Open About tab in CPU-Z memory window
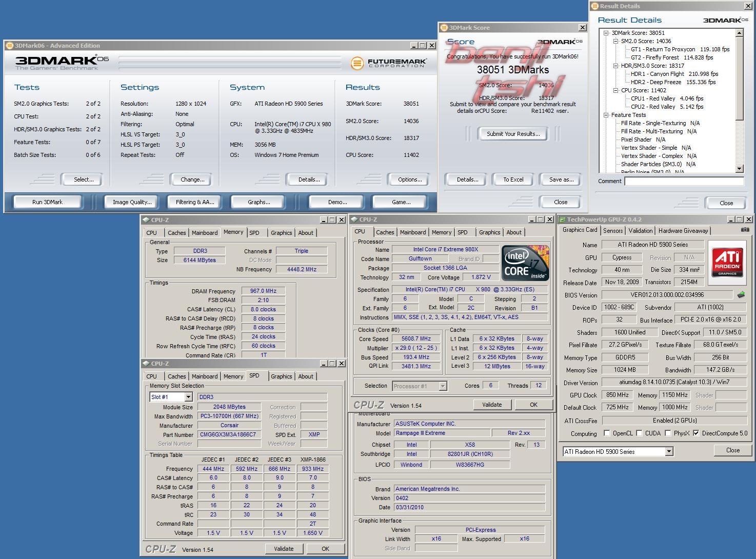Image resolution: width=756 pixels, height=559 pixels. point(306,233)
